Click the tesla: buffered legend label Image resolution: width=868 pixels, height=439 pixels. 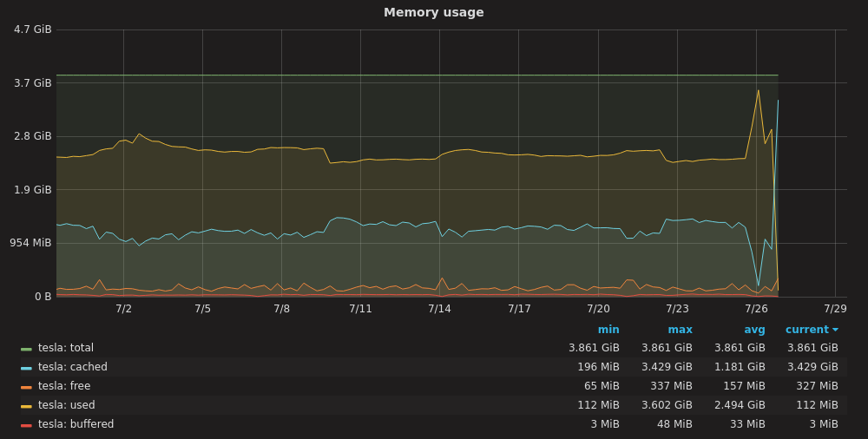76,424
